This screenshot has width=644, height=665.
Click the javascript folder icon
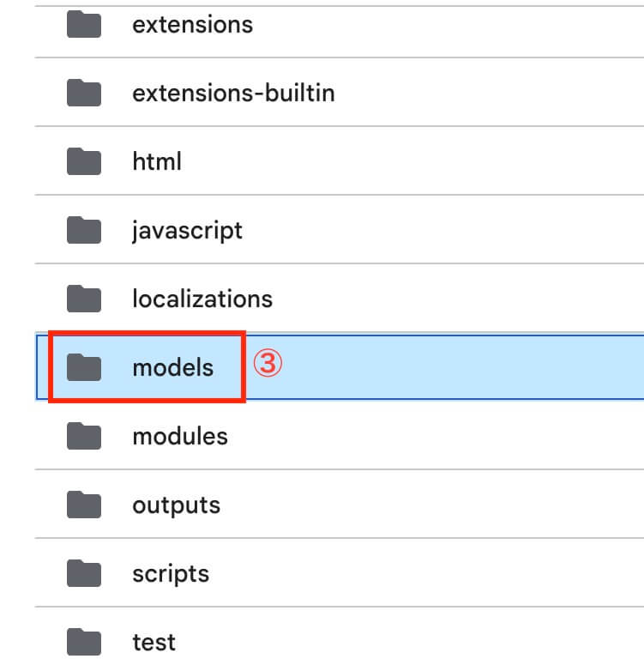click(84, 230)
